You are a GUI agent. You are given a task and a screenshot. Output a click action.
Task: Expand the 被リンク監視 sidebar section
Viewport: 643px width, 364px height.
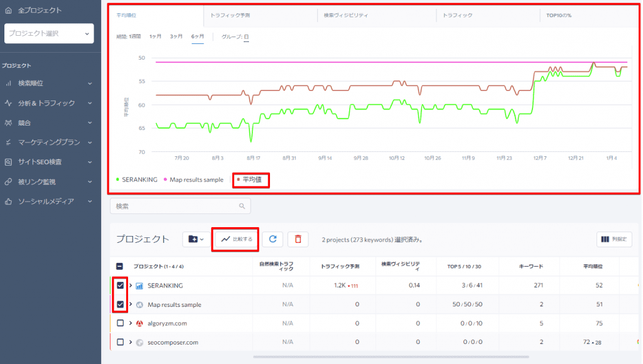pyautogui.click(x=90, y=181)
